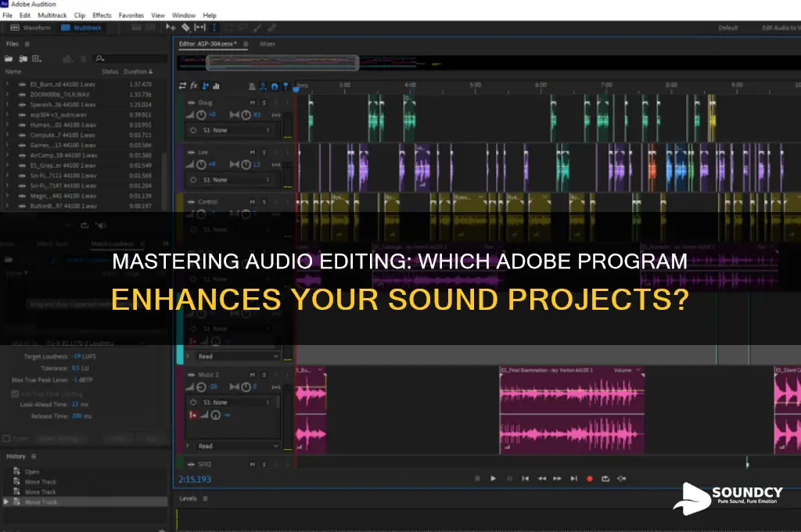Solo the Lee track
Screen dimensions: 801x532
coord(264,153)
